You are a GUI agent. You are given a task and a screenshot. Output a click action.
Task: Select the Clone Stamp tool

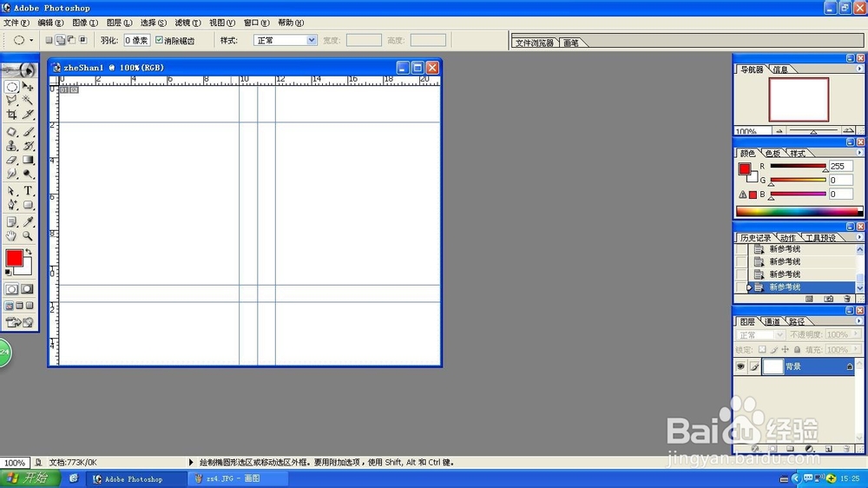pyautogui.click(x=11, y=146)
